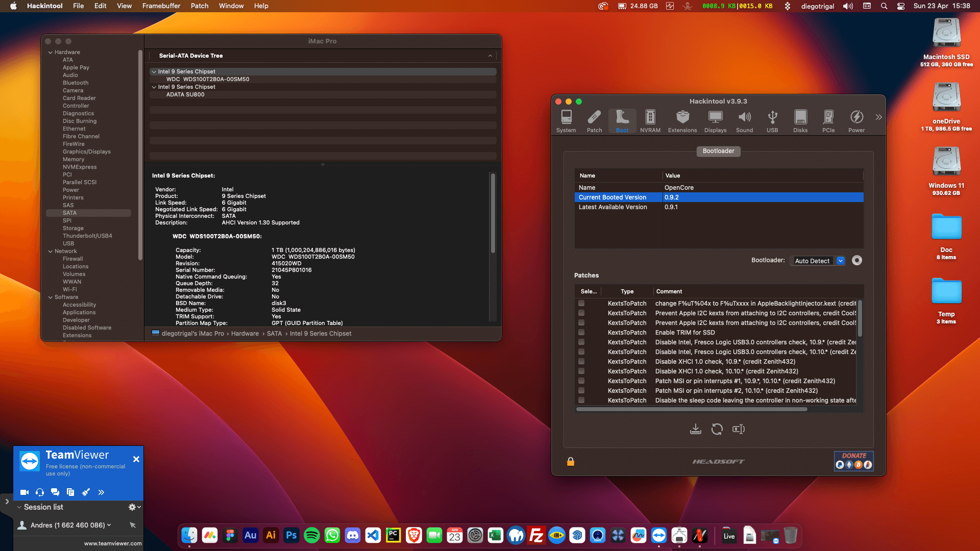Open the Power section in Hackintool
Viewport: 980px width, 551px height.
coord(856,121)
